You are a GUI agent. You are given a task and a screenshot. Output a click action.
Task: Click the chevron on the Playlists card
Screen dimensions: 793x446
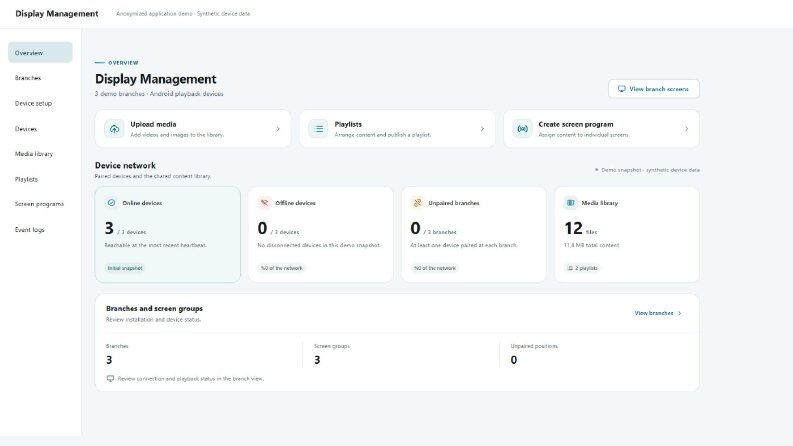(482, 129)
